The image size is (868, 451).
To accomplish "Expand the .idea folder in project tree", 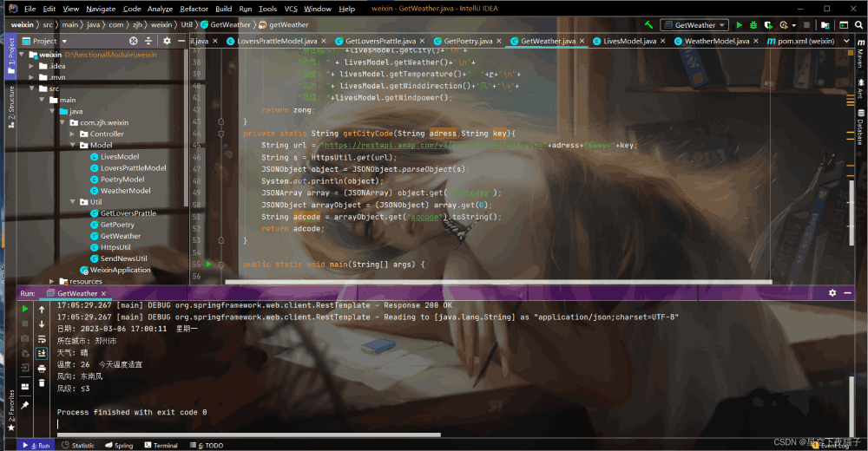I will [x=32, y=66].
